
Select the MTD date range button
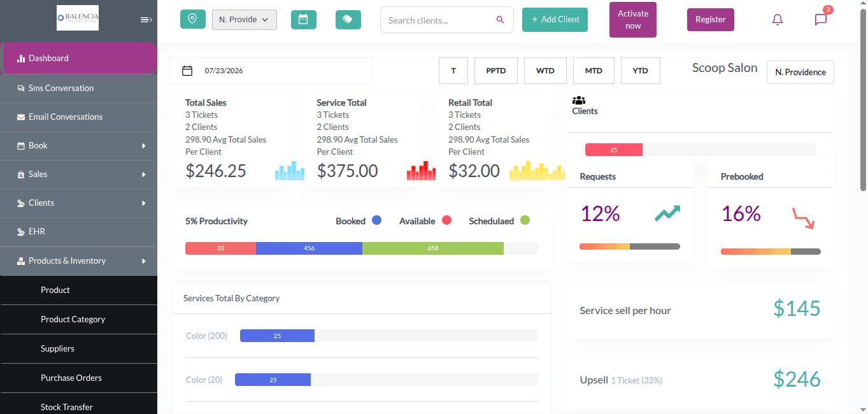click(x=594, y=71)
